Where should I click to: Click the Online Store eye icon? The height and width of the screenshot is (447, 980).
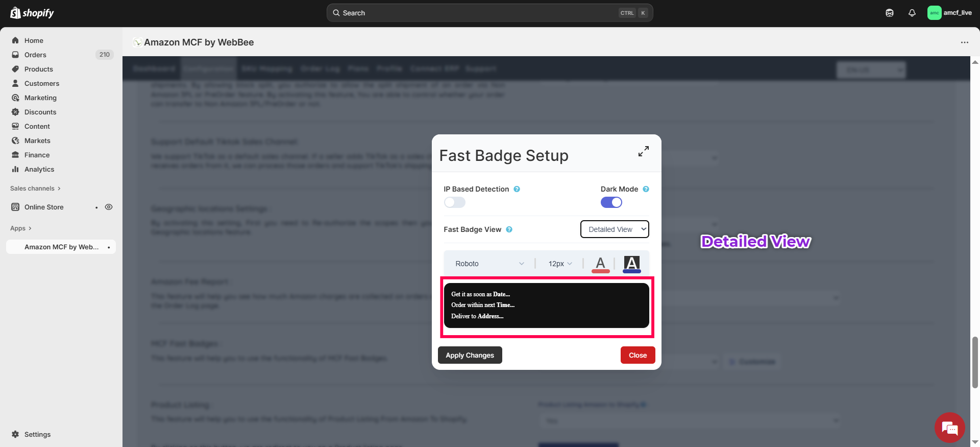[109, 207]
